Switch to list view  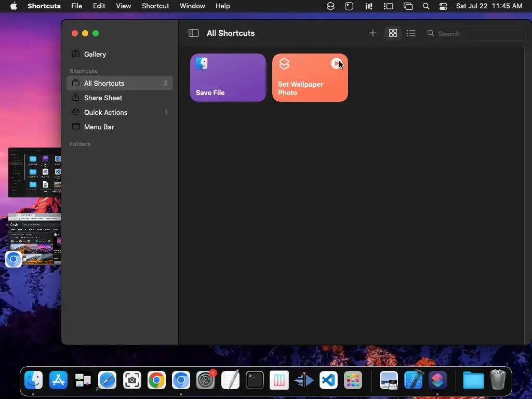pyautogui.click(x=411, y=33)
